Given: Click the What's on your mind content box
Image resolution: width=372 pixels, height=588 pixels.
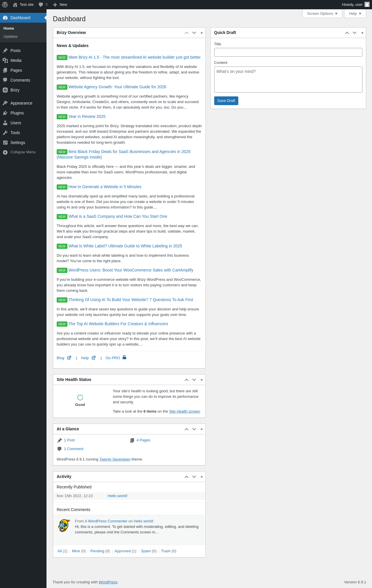Looking at the screenshot, I should [x=288, y=80].
